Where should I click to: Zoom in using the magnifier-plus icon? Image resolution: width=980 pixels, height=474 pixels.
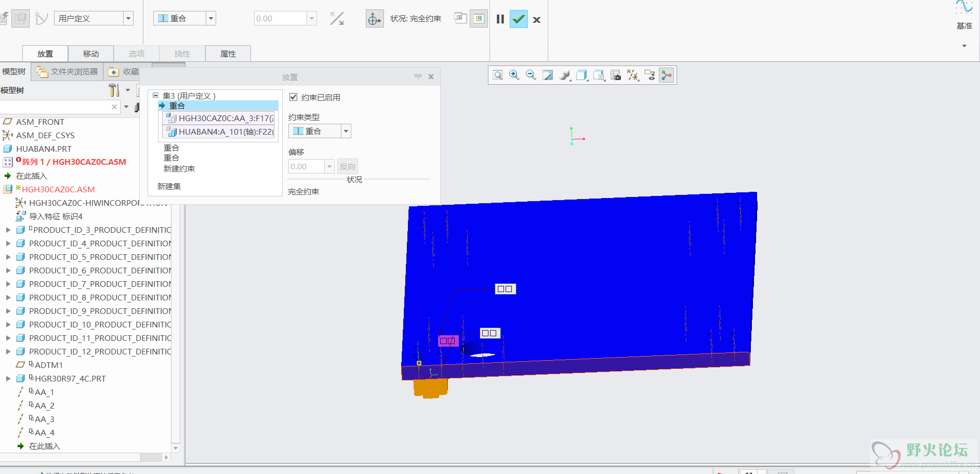[514, 75]
